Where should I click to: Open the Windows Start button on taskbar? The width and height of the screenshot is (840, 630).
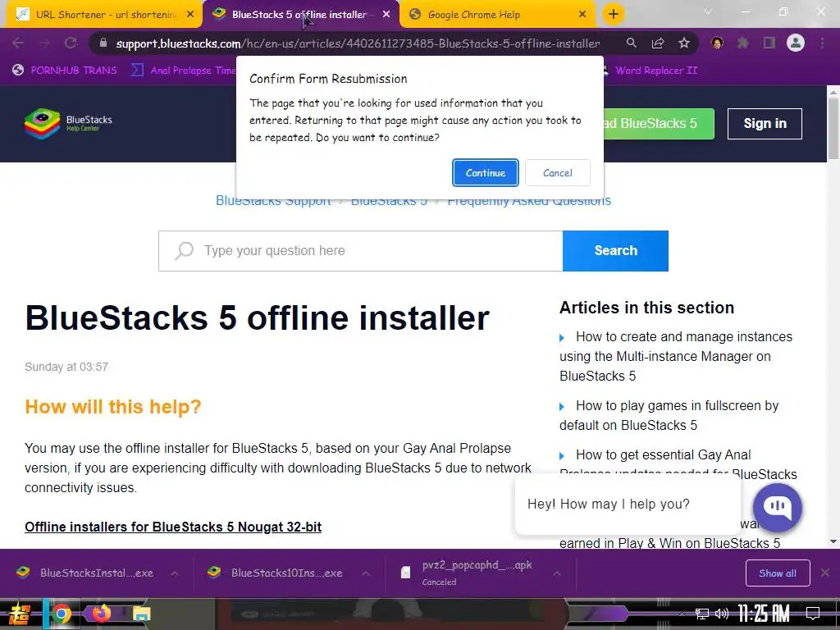(x=19, y=614)
